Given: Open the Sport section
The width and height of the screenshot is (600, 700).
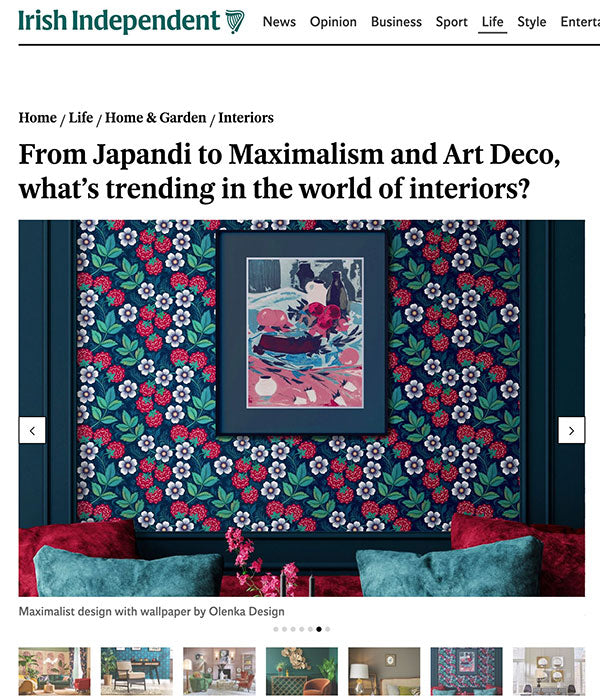Looking at the screenshot, I should click(451, 21).
